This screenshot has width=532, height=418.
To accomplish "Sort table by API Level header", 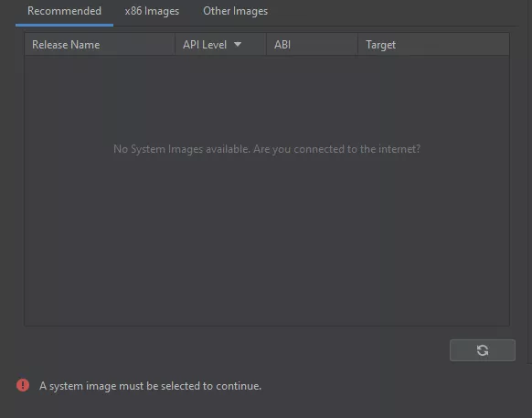I will point(220,44).
